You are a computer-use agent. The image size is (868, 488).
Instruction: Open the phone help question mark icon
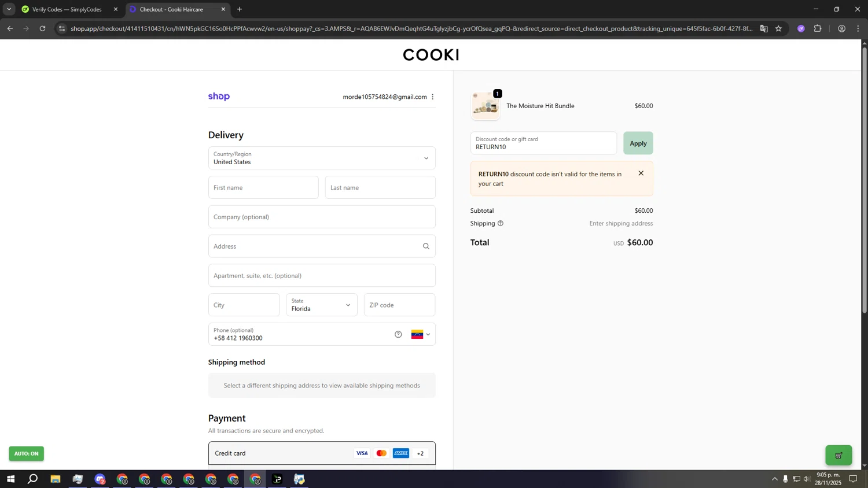click(398, 334)
